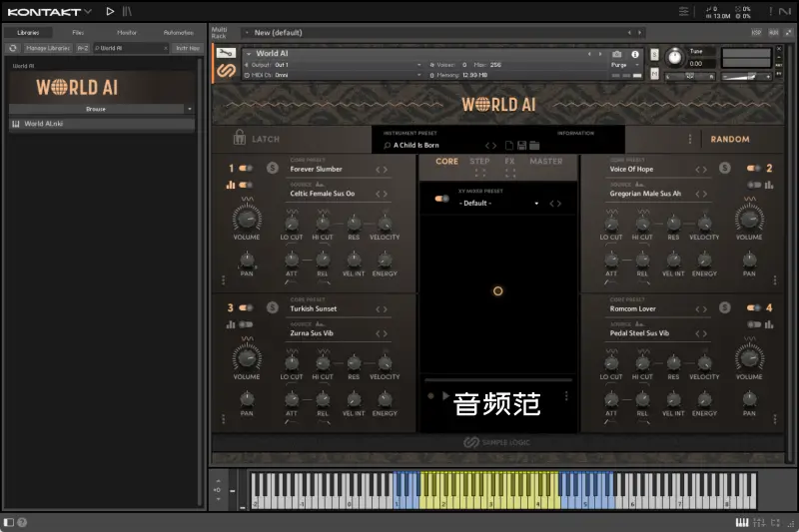Toggle layer 3 power switch
This screenshot has width=799, height=532.
pos(246,307)
